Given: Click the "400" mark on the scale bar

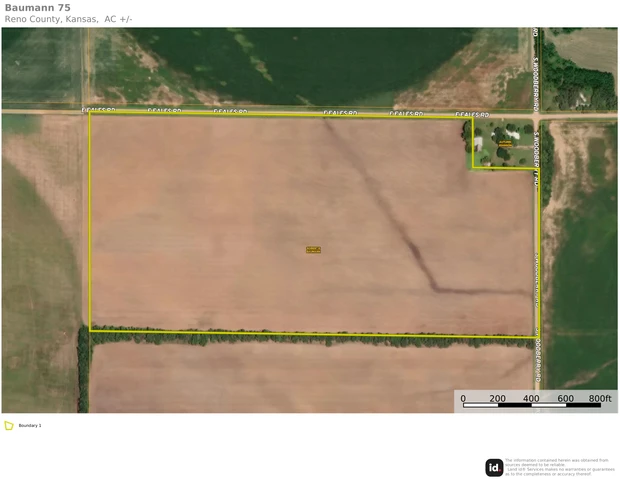Looking at the screenshot, I should click(x=531, y=398).
